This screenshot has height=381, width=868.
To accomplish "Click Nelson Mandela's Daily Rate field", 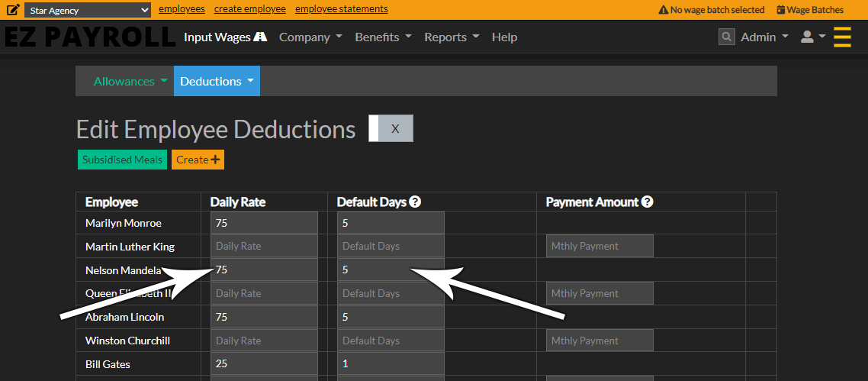I will (264, 270).
